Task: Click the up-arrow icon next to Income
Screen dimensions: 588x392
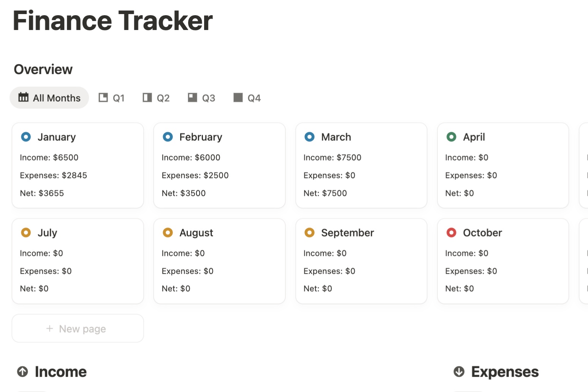Action: [23, 371]
